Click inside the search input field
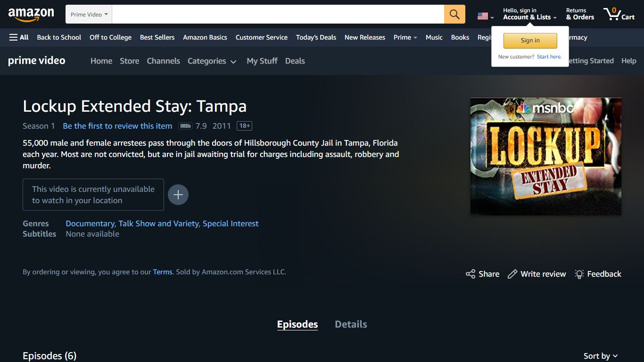Image resolution: width=644 pixels, height=362 pixels. [278, 14]
